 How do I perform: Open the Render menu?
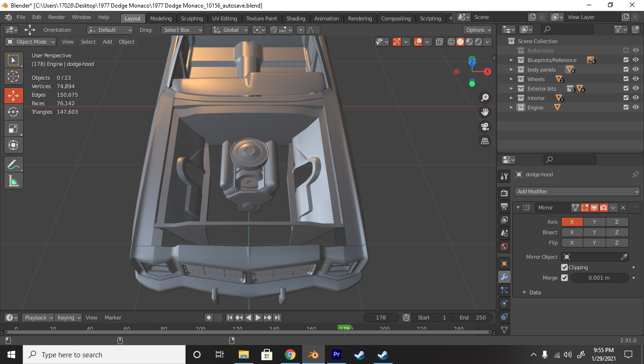(x=56, y=17)
